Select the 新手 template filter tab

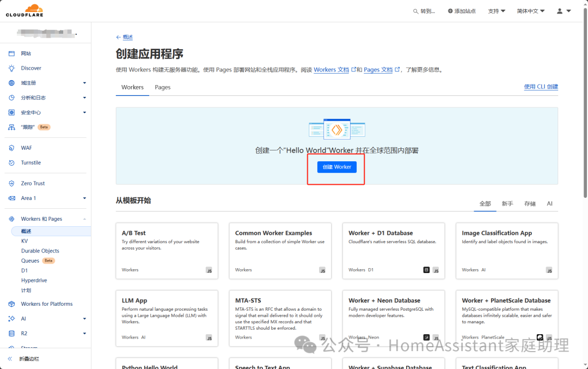[507, 203]
